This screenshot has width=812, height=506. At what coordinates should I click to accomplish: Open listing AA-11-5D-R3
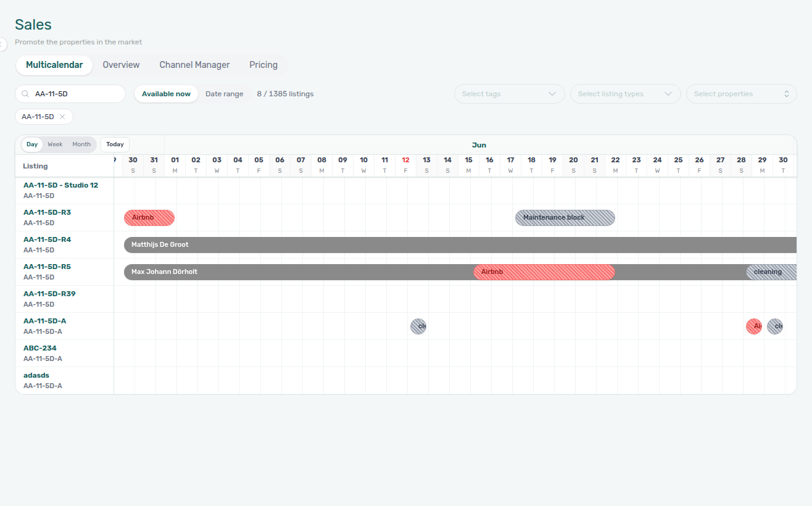(47, 212)
